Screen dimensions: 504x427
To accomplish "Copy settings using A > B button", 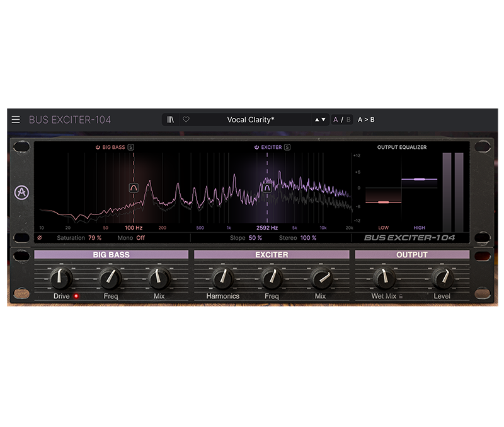I will pyautogui.click(x=366, y=119).
